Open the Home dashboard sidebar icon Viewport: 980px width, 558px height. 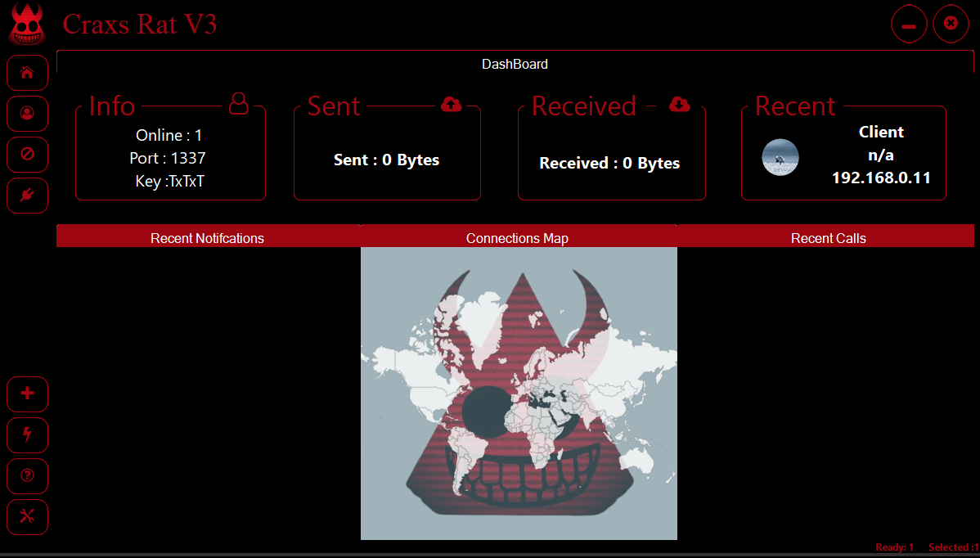[x=27, y=73]
